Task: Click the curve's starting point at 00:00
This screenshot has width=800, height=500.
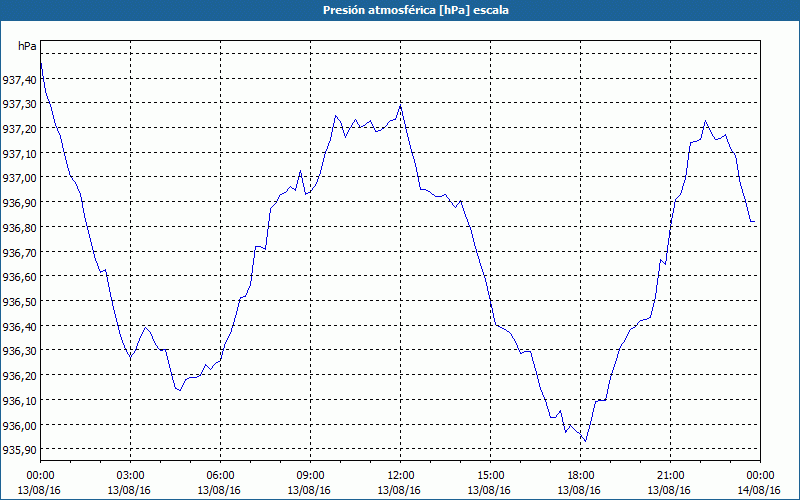Action: tap(41, 63)
